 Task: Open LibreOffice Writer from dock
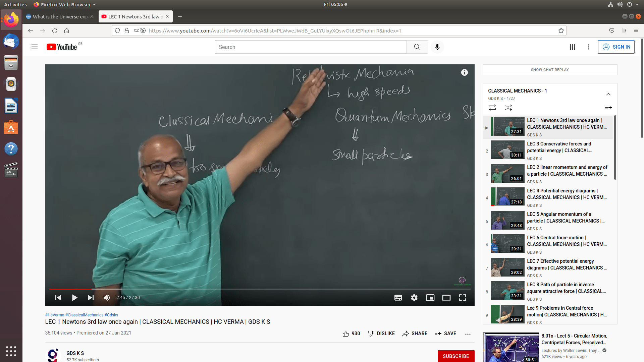11,106
